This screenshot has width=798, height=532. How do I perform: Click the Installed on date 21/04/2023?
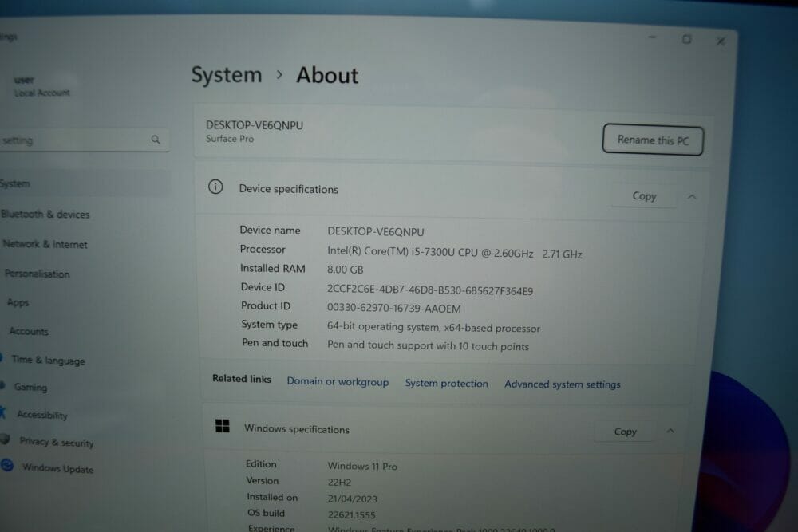pyautogui.click(x=353, y=499)
